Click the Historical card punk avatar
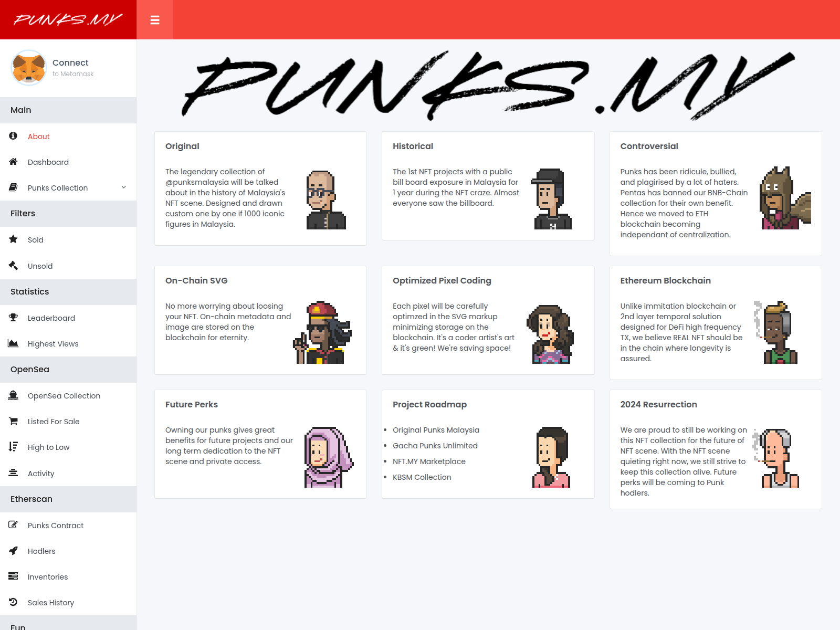840x630 pixels. (x=552, y=199)
